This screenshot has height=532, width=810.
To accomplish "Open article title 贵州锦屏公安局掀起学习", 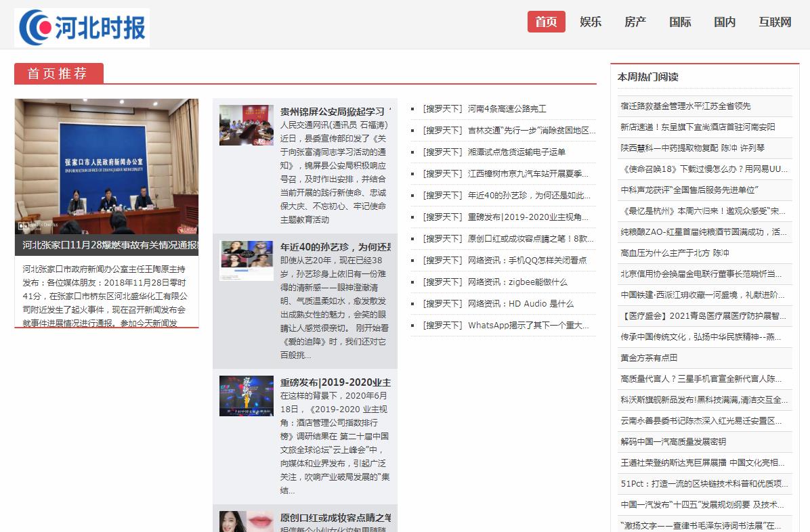I will [x=335, y=112].
